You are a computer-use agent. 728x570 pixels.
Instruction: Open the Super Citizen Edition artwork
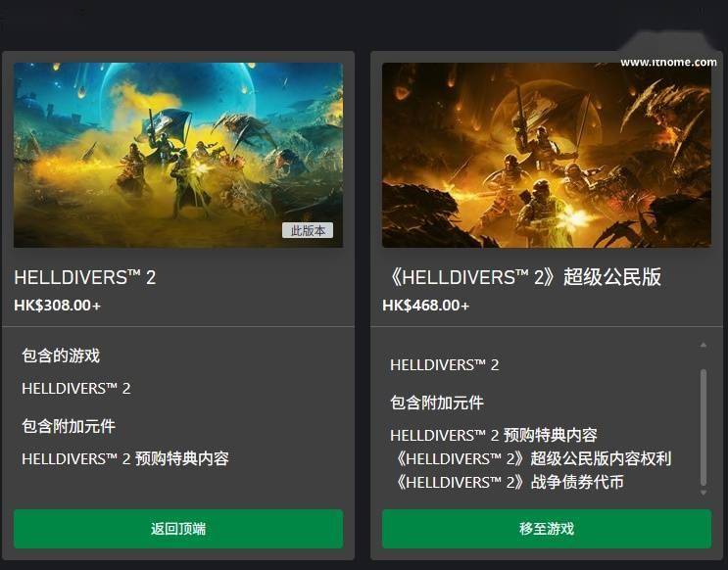pyautogui.click(x=547, y=155)
